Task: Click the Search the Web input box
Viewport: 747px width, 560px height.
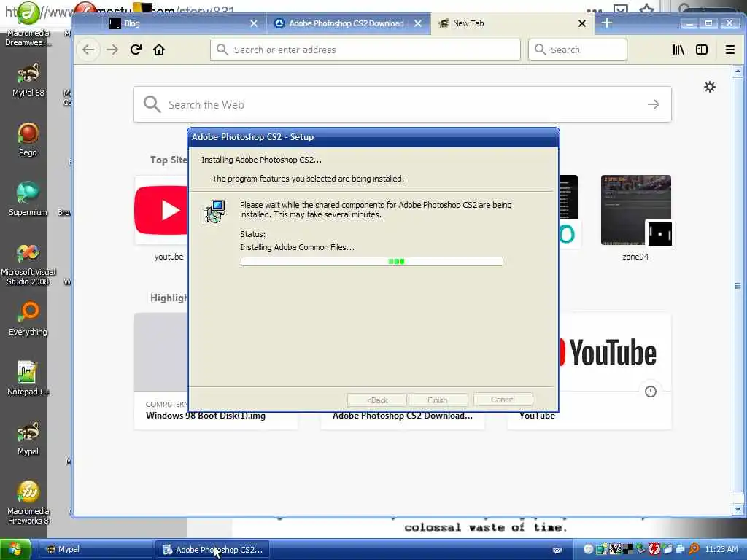Action: point(403,104)
